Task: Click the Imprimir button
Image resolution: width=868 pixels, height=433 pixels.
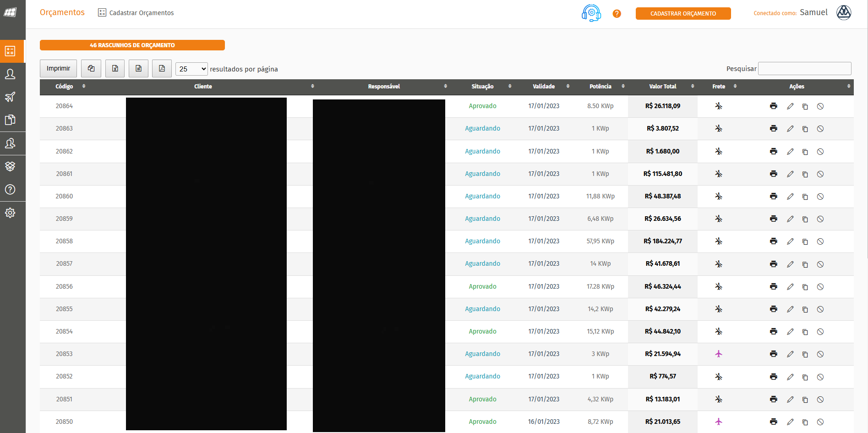Action: 58,69
